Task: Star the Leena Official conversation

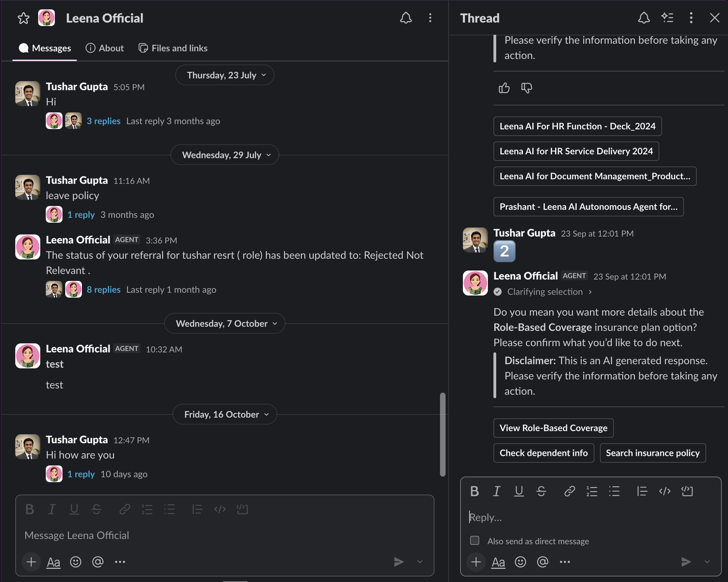Action: coord(24,18)
